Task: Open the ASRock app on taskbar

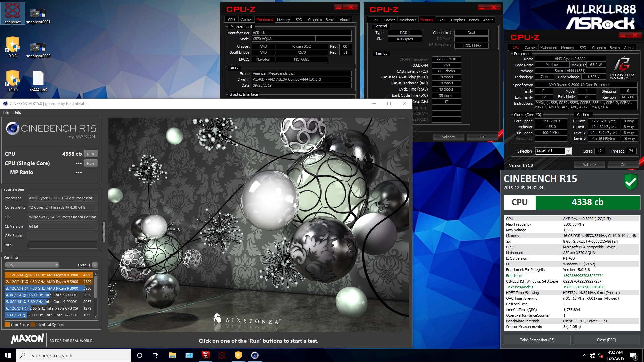Action: (205, 355)
